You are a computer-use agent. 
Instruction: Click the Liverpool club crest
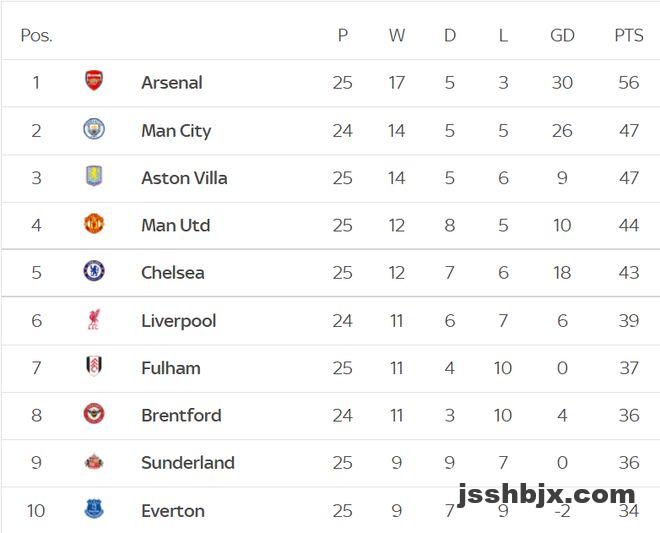tap(94, 320)
